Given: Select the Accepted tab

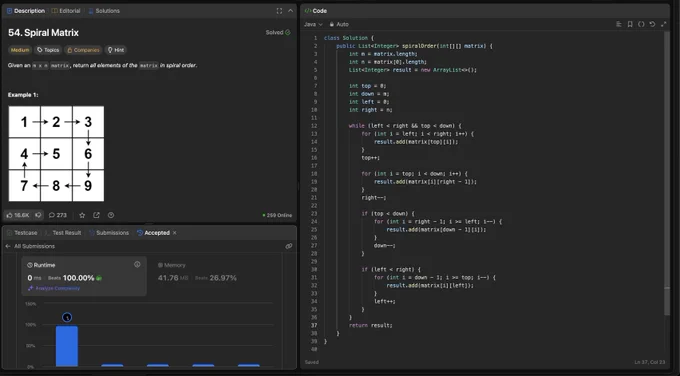Looking at the screenshot, I should pyautogui.click(x=153, y=233).
